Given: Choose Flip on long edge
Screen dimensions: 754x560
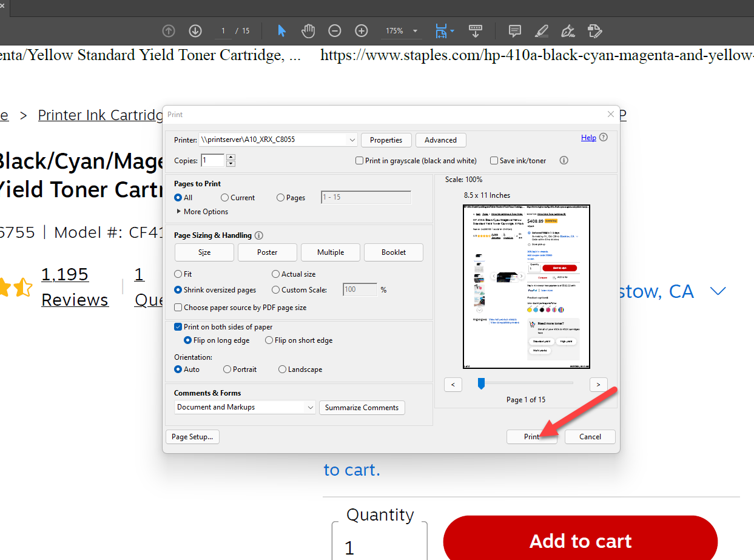Looking at the screenshot, I should coord(187,340).
